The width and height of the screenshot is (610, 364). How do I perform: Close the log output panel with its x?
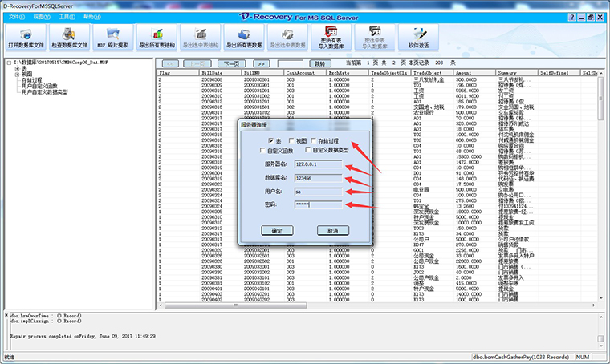point(6,315)
